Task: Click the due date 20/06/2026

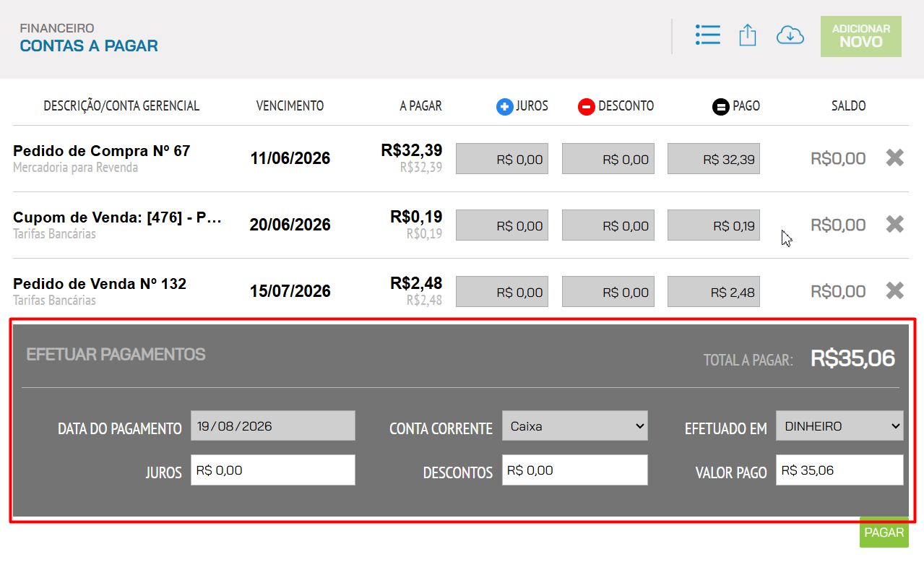Action: coord(290,225)
